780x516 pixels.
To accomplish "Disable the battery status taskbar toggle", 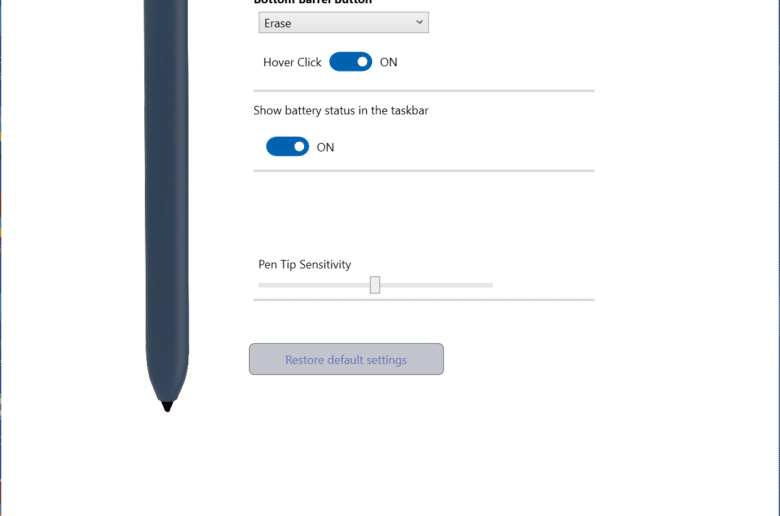I will (288, 147).
